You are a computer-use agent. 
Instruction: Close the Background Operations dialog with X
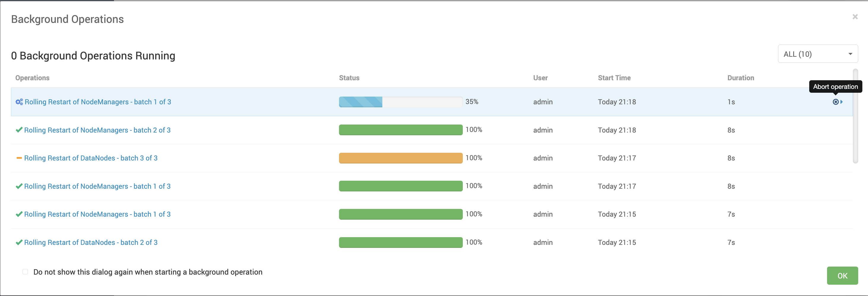(855, 17)
